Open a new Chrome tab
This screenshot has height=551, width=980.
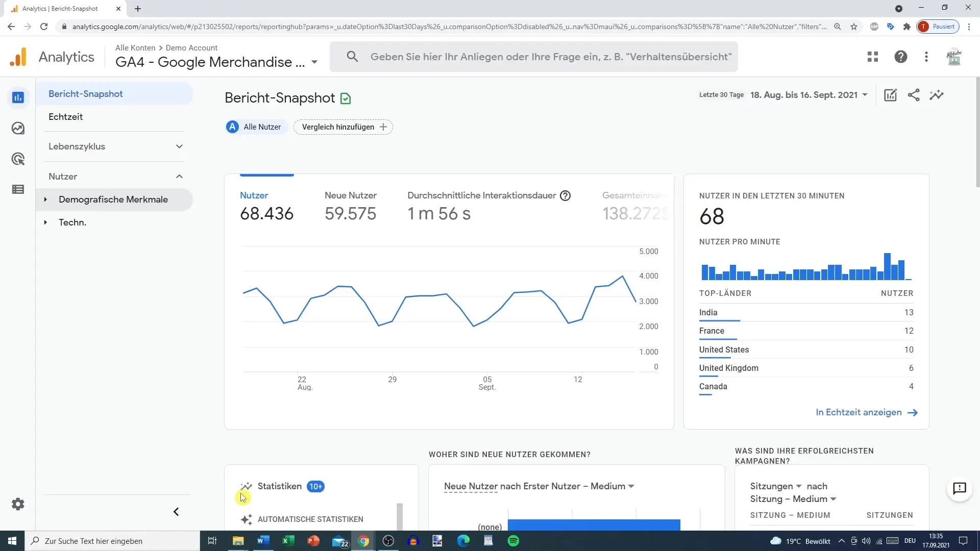pos(138,9)
